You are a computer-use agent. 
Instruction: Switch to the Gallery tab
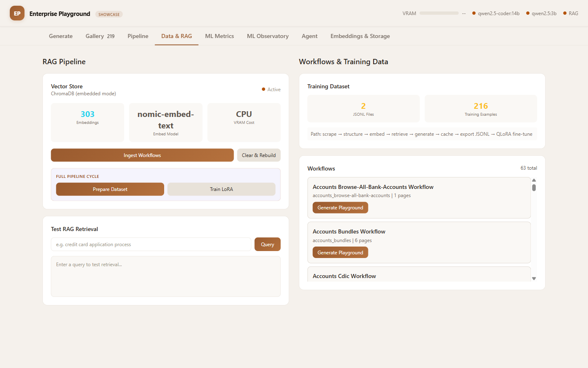(100, 36)
